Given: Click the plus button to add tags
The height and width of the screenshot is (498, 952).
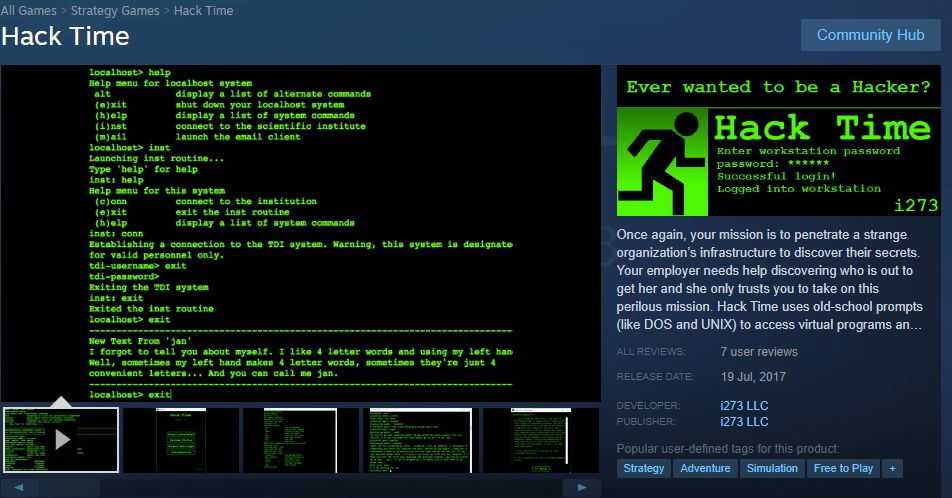Looking at the screenshot, I should click(892, 468).
